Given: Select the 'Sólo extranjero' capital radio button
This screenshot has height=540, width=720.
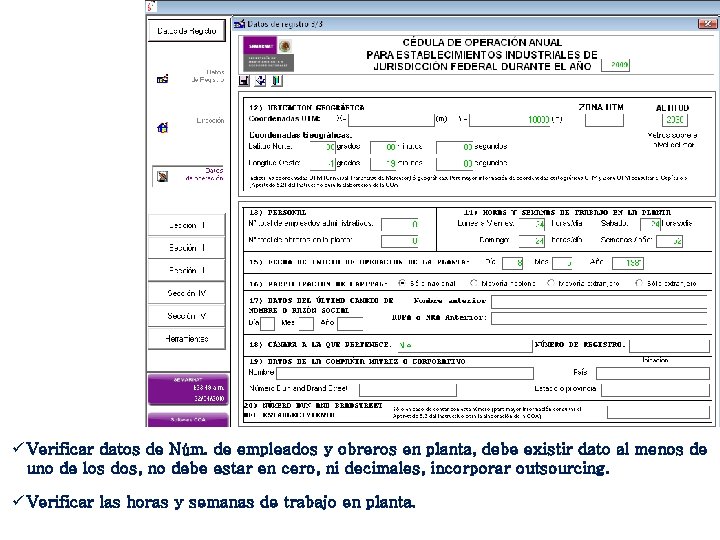Looking at the screenshot, I should [x=639, y=283].
